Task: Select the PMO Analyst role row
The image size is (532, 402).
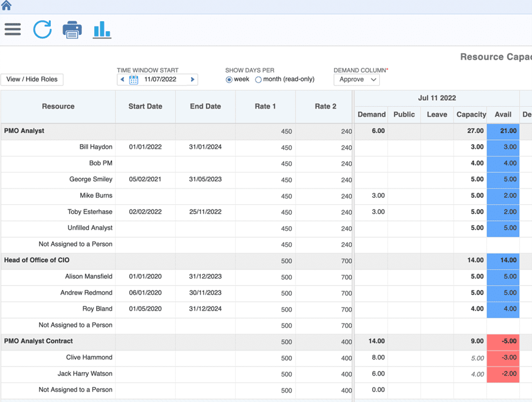Action: 24,130
